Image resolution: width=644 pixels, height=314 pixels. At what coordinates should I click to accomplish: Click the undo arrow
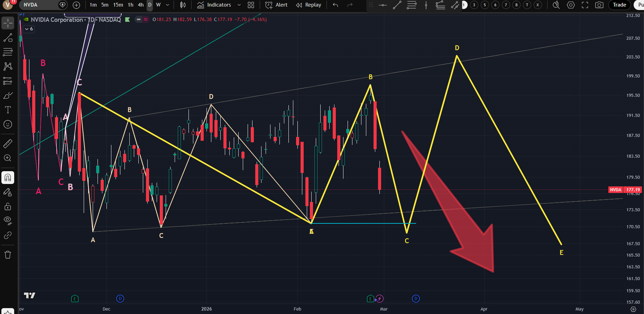pyautogui.click(x=335, y=5)
